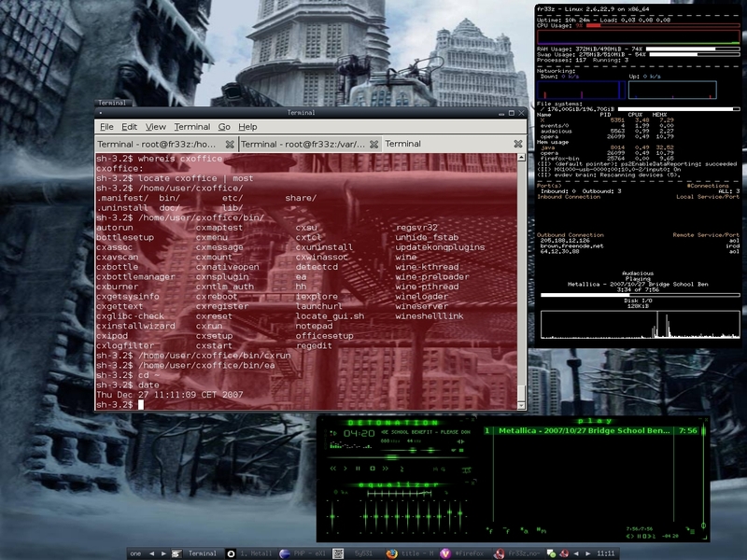The width and height of the screenshot is (747, 560).
Task: Click green status tray icon
Action: (x=551, y=553)
